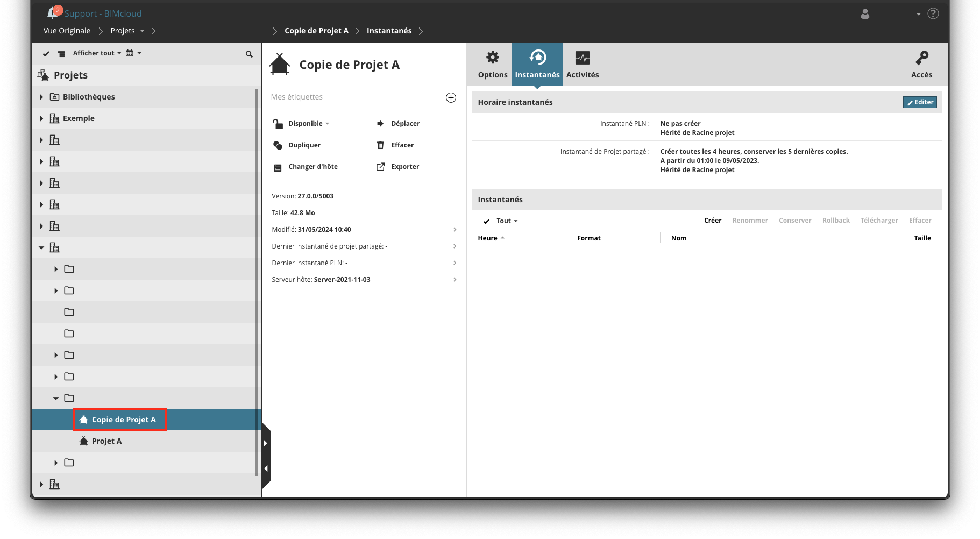
Task: Collapse the folder containing Copie de Projet A
Action: point(56,398)
